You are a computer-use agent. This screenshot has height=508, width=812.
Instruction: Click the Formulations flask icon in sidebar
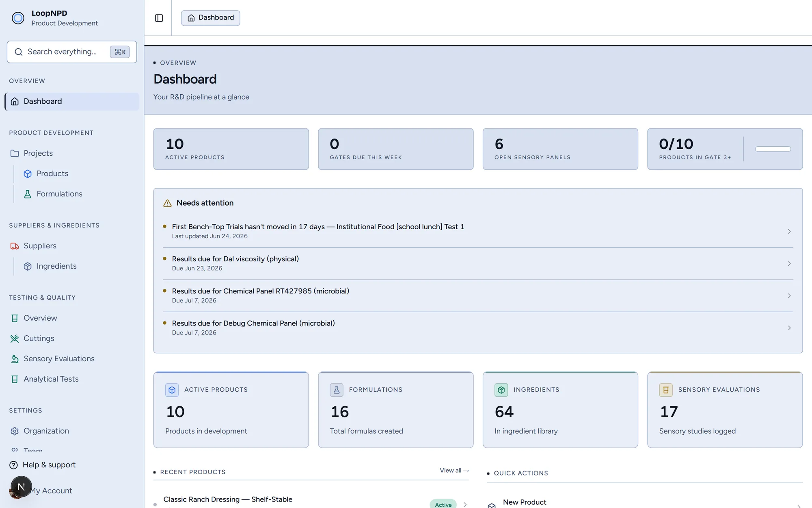click(x=28, y=194)
